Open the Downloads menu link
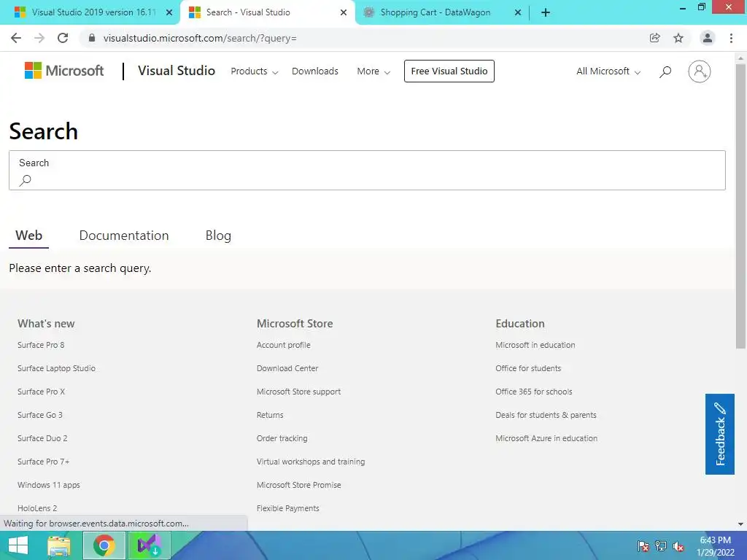This screenshot has height=560, width=747. pos(315,71)
